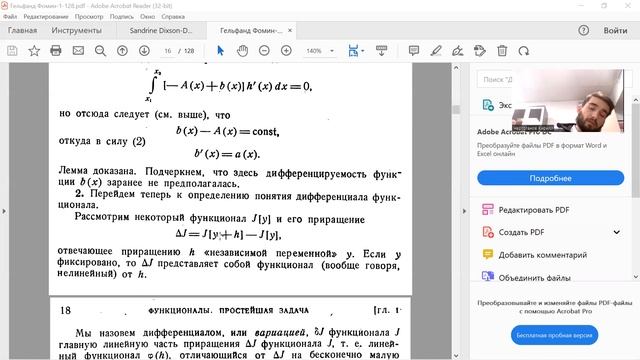Click the document scrollbar up arrow
640x360 pixels.
point(456,67)
